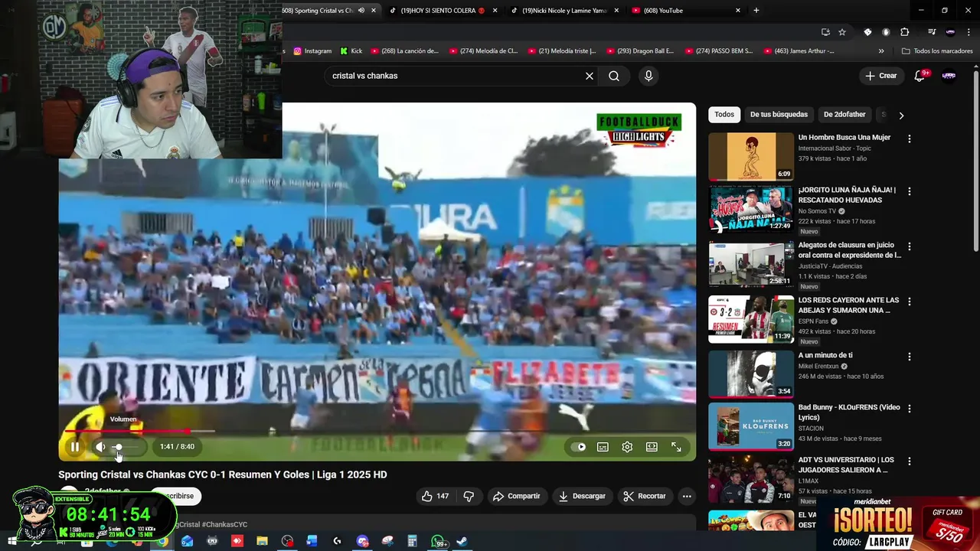
Task: Toggle the autoplay switch in player
Action: pyautogui.click(x=579, y=447)
